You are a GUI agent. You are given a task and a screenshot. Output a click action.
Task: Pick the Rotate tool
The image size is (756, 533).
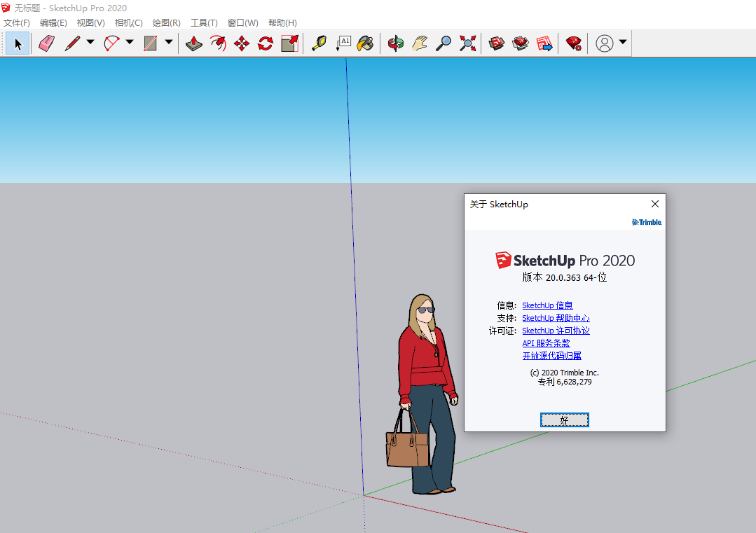[266, 43]
